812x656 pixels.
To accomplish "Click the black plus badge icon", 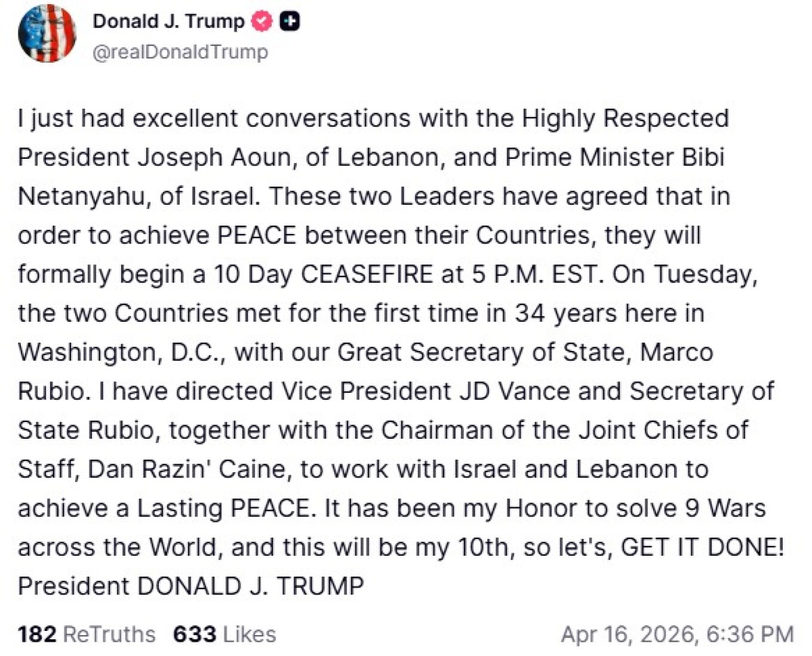I will [290, 21].
